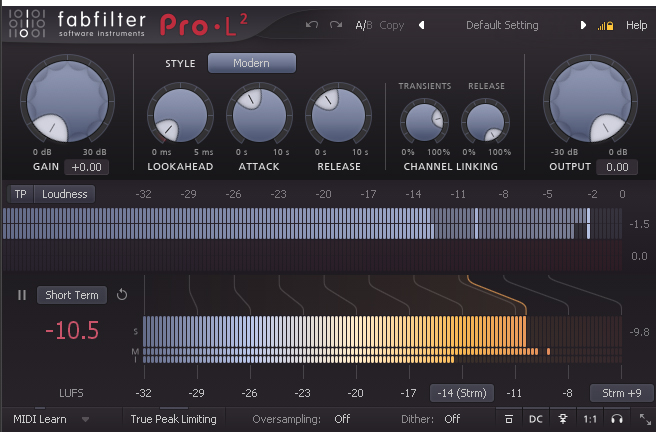Toggle A/B comparison state
This screenshot has width=656, height=432.
click(364, 26)
